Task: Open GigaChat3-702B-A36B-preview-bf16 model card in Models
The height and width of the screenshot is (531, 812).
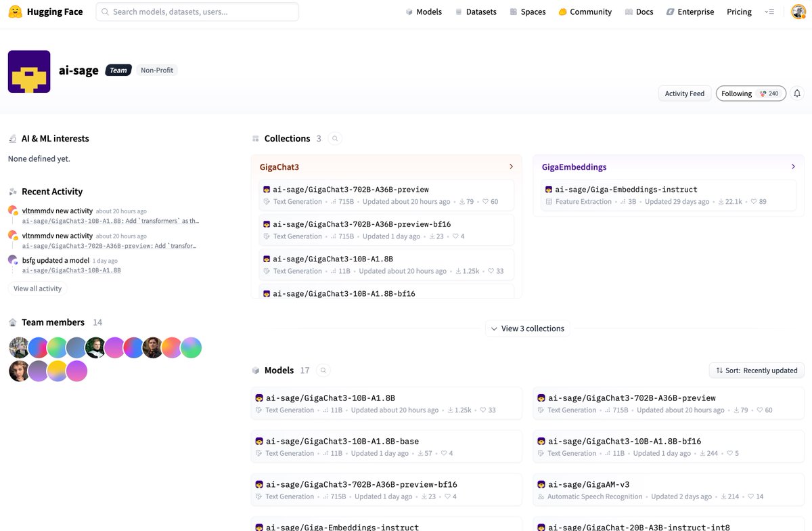Action: point(386,490)
